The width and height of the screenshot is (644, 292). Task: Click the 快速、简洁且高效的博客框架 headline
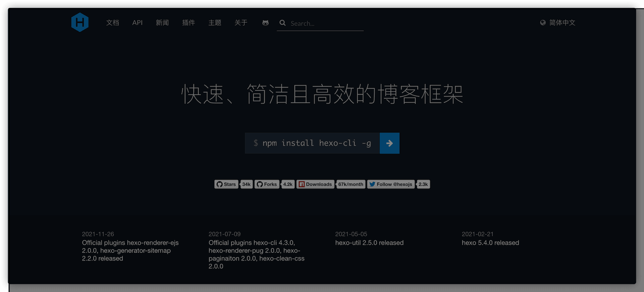pos(322,94)
